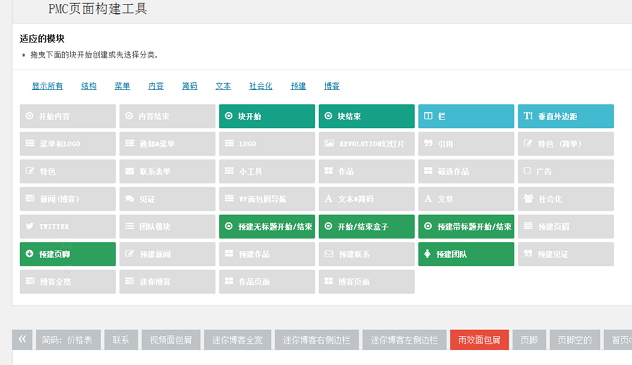This screenshot has width=632, height=365.
Task: Open the 简码: 价格表 tab
Action: pyautogui.click(x=68, y=340)
